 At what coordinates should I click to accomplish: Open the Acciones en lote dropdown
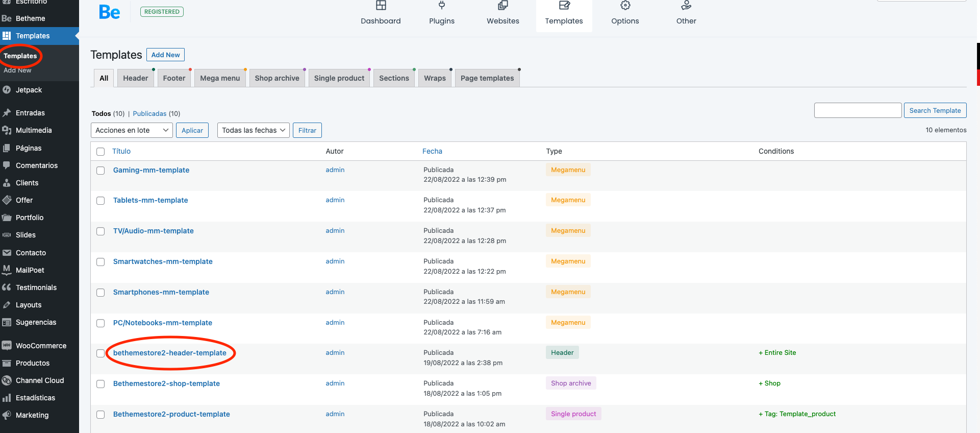132,130
